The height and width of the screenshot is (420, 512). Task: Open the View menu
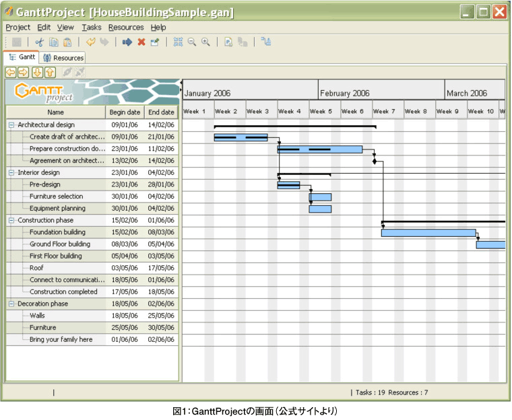pos(65,28)
